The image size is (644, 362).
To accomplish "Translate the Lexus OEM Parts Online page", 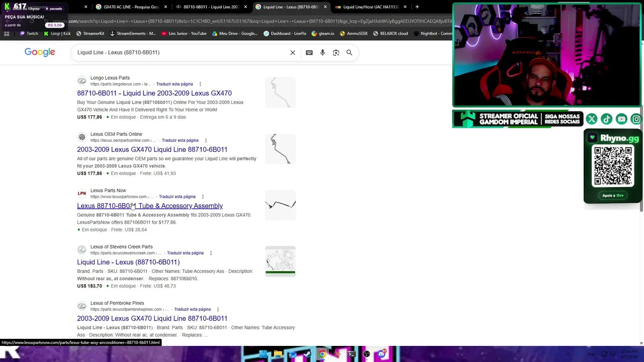I will tap(180, 140).
